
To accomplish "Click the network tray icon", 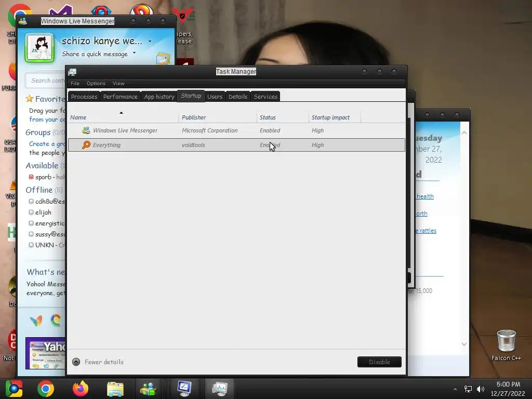I will (x=468, y=389).
